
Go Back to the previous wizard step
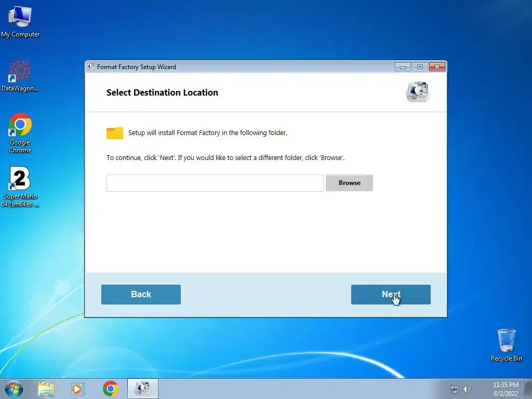point(141,295)
